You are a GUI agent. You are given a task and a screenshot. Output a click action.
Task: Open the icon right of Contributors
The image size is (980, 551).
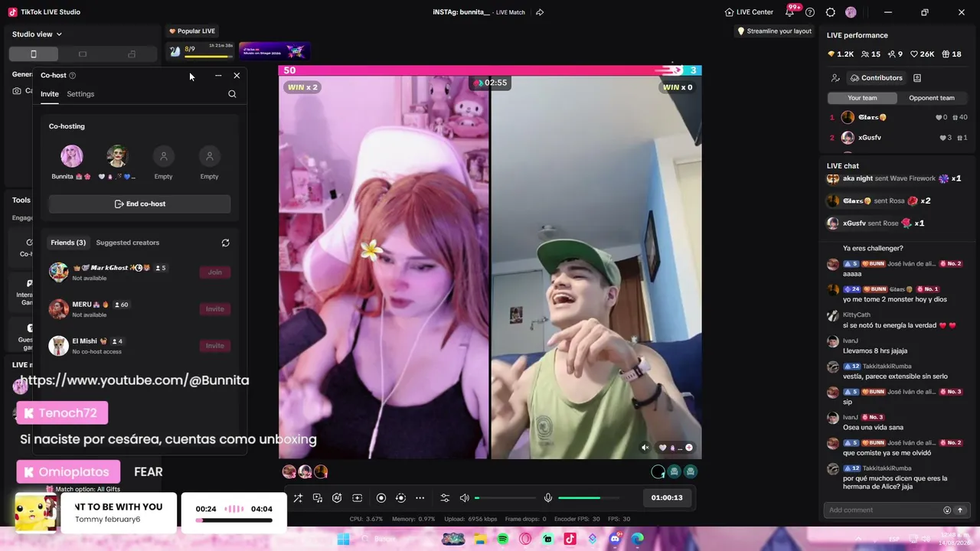tap(917, 78)
